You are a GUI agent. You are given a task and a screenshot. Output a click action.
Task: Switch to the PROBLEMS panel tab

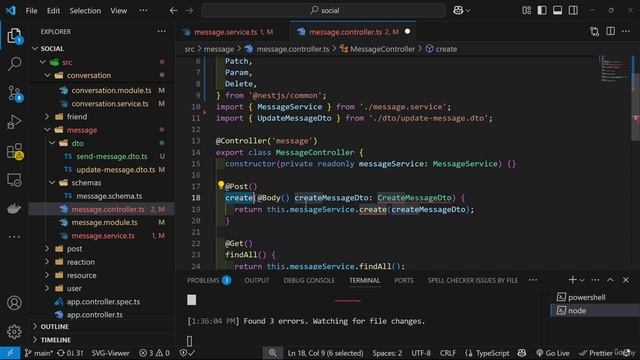tap(209, 280)
